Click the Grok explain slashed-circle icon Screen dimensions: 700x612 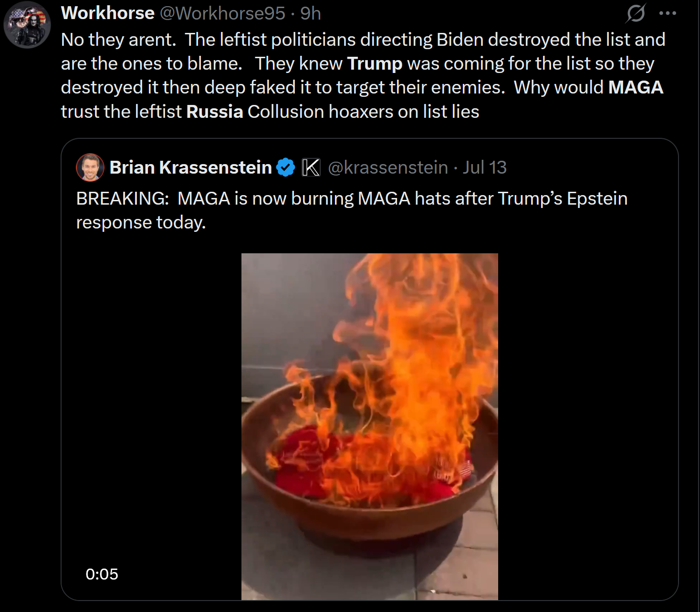pyautogui.click(x=636, y=13)
